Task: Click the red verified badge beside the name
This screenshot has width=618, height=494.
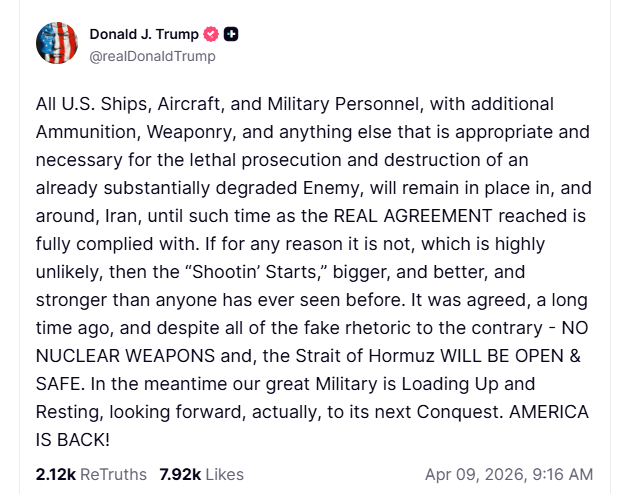Action: (x=210, y=34)
